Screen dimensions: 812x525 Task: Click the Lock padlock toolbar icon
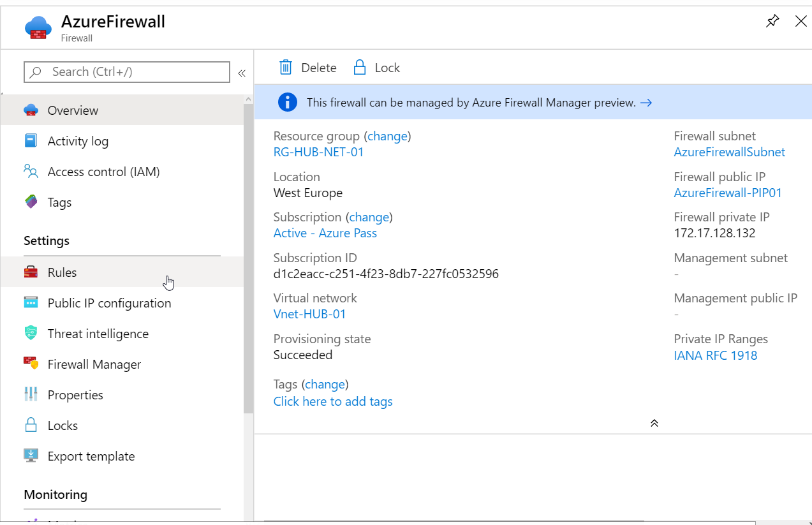pyautogui.click(x=360, y=68)
